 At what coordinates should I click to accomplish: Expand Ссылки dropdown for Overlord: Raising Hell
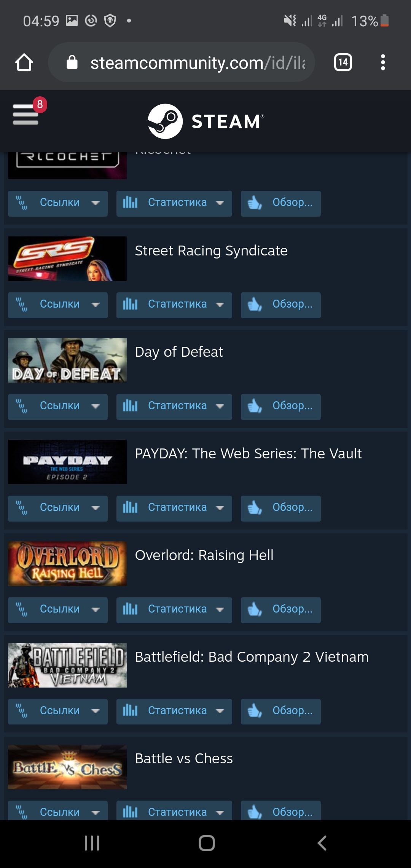pos(58,610)
